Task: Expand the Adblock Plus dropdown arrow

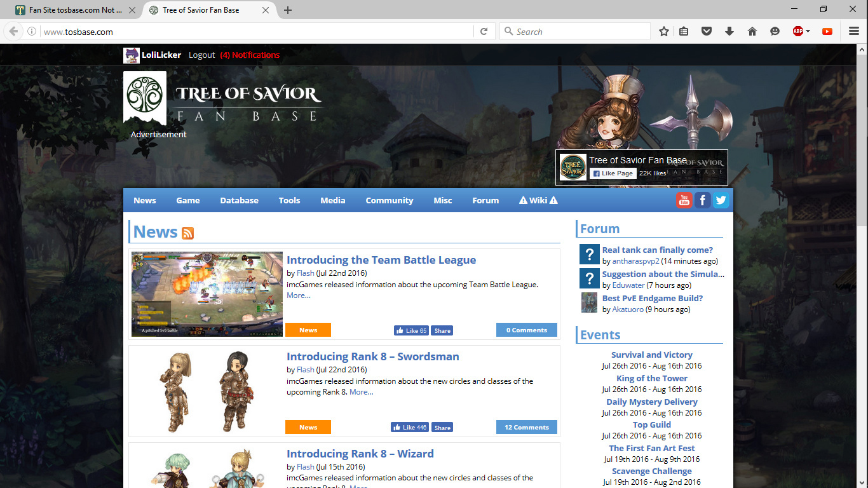Action: coord(808,31)
